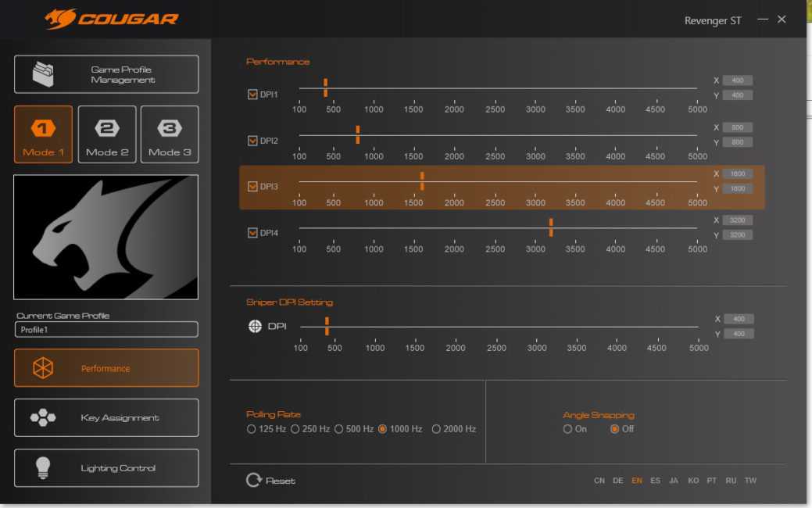Switch to Mode 3
Image resolution: width=812 pixels, height=508 pixels.
(x=170, y=134)
